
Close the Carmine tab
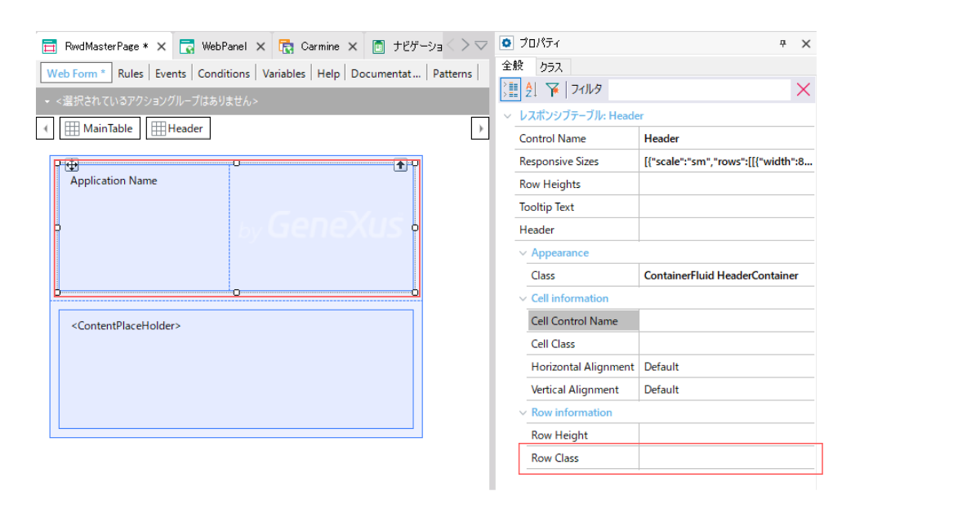[352, 47]
